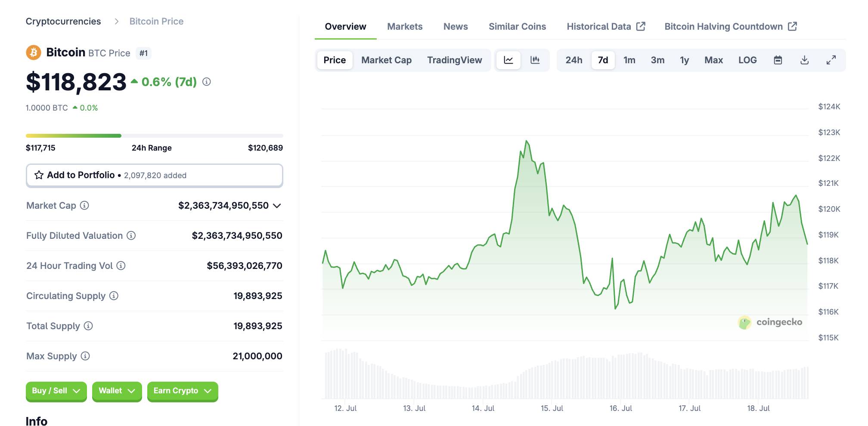Expand the Market Cap value chevron
The image size is (868, 426).
[x=277, y=206]
